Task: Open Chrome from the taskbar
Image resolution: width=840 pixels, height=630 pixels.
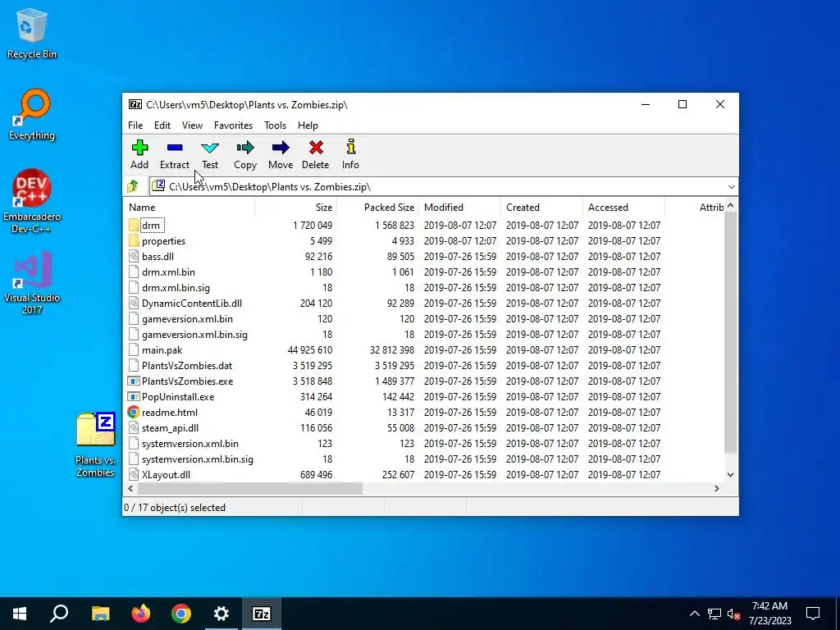Action: click(x=181, y=614)
